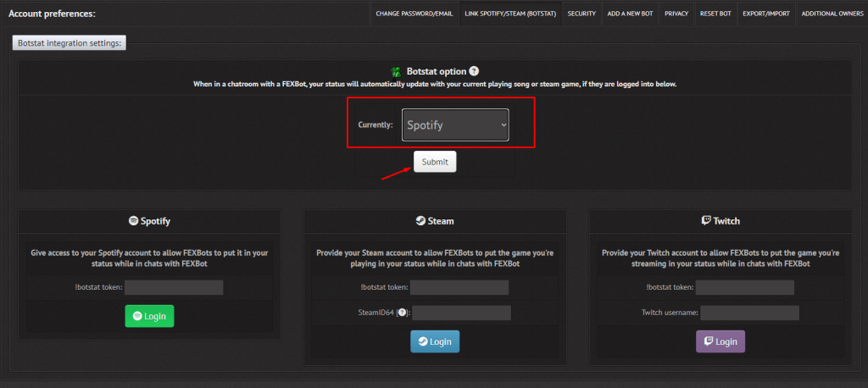Open the Currently Spotify dropdown
The height and width of the screenshot is (388, 868).
coord(455,125)
